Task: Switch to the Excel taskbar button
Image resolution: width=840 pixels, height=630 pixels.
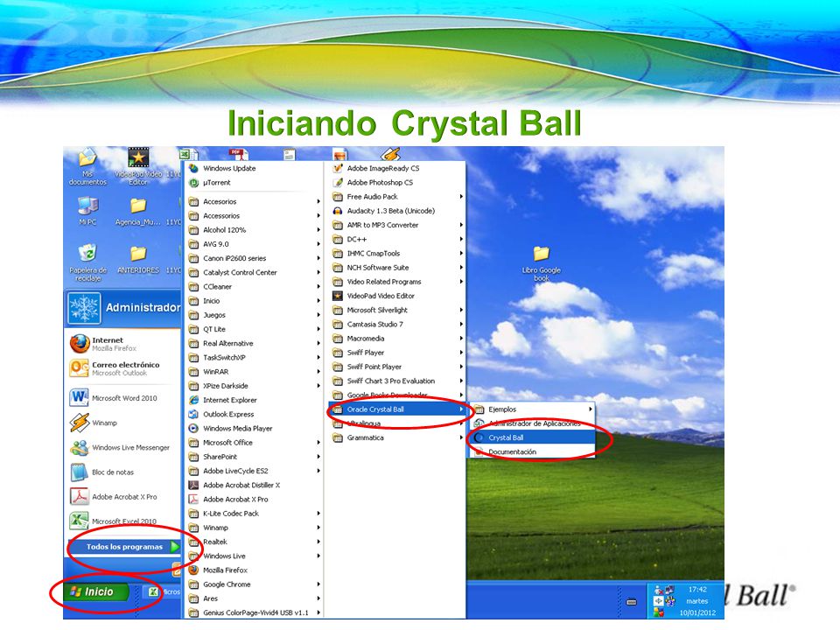Action: click(x=164, y=592)
